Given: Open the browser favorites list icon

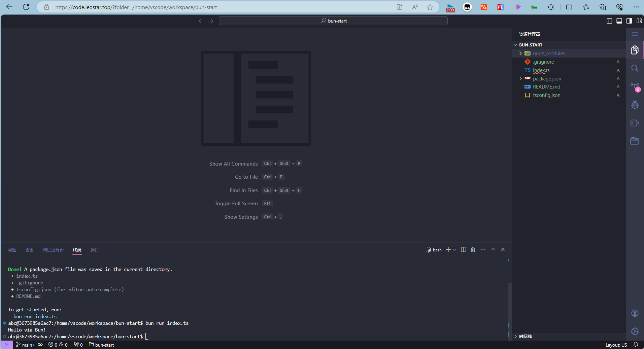Looking at the screenshot, I should pyautogui.click(x=586, y=7).
